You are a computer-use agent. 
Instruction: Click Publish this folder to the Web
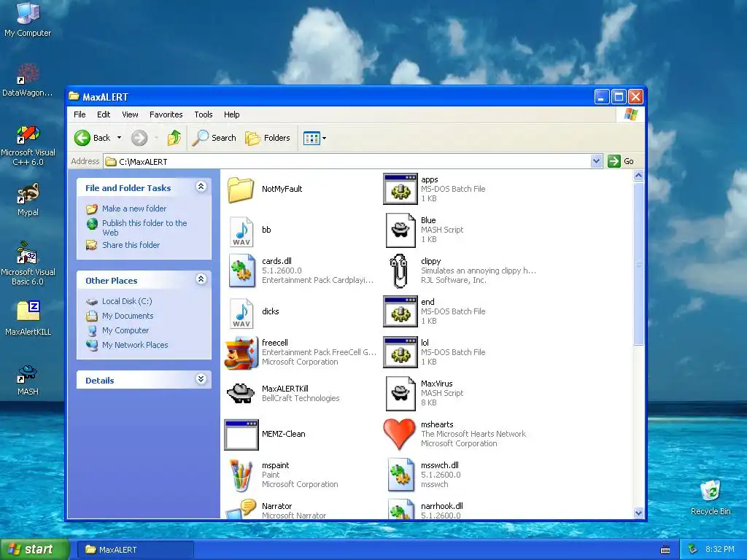click(x=144, y=227)
